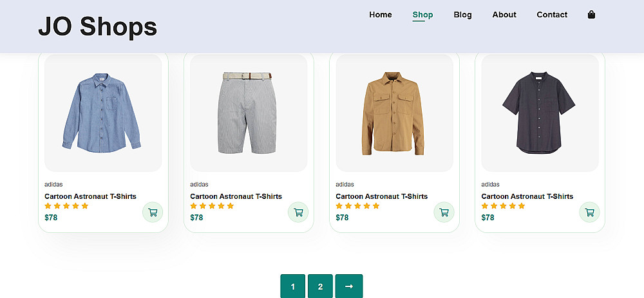Open the blue denim shirt product image
Screen dimensions: 644x298
(103, 113)
